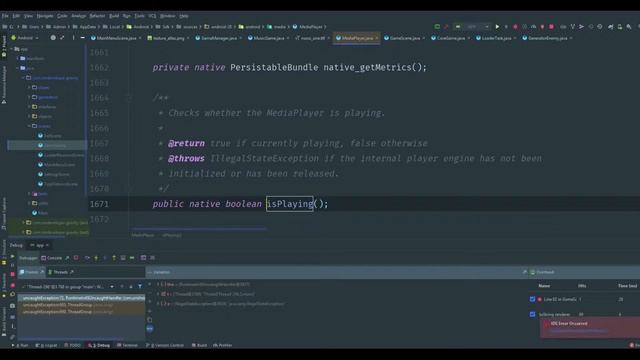Stop debugging with the sidebar stop icon

pos(12,275)
